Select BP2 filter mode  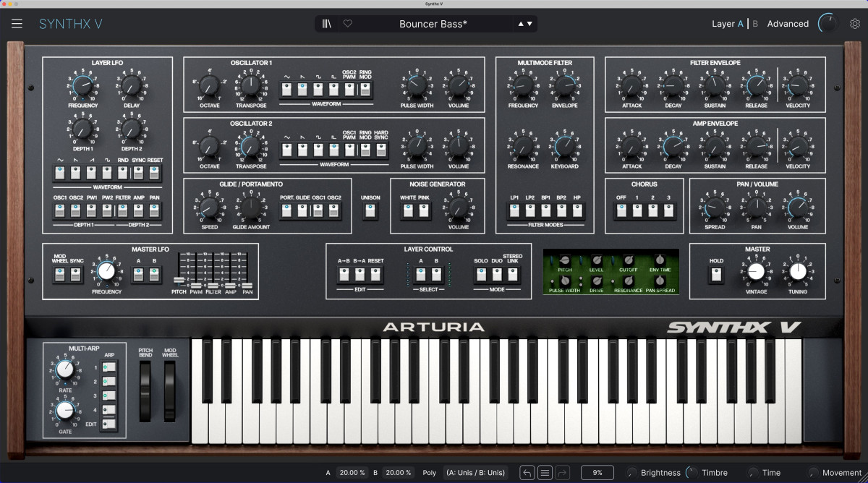[x=562, y=210]
